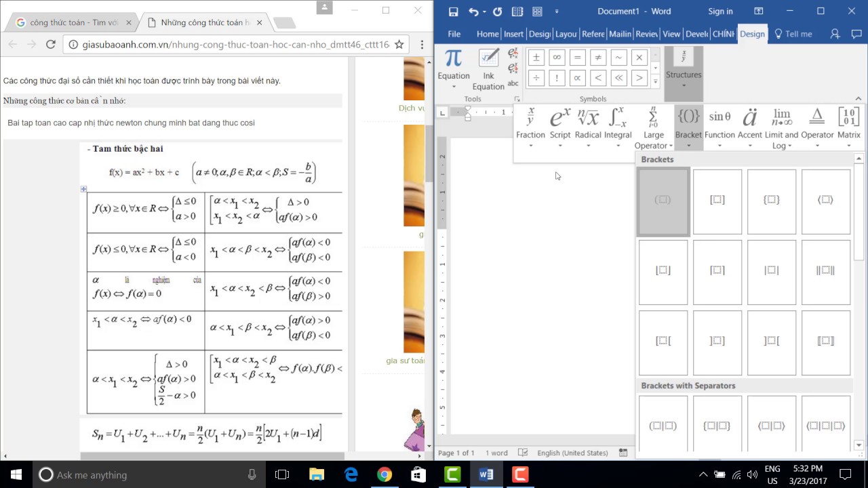
Task: Open the Fraction structures dropdown
Action: (x=530, y=127)
